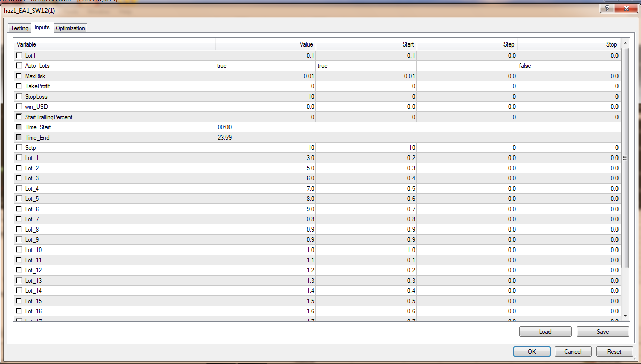Click the question mark help button in title bar
641x364 pixels.
[x=606, y=8]
